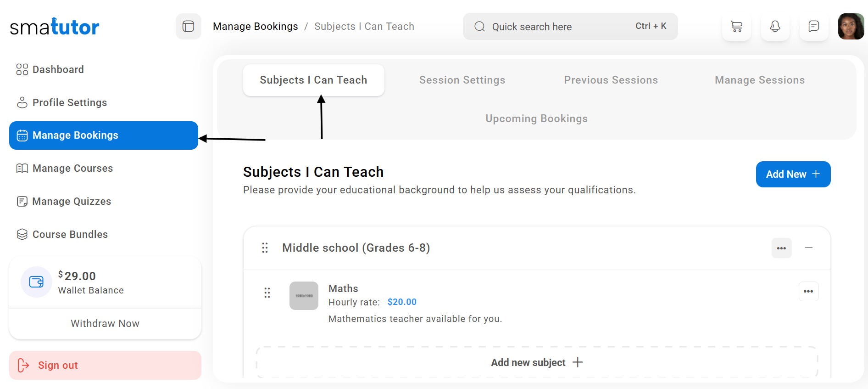Image resolution: width=868 pixels, height=389 pixels.
Task: Open the shopping cart
Action: pyautogui.click(x=736, y=26)
